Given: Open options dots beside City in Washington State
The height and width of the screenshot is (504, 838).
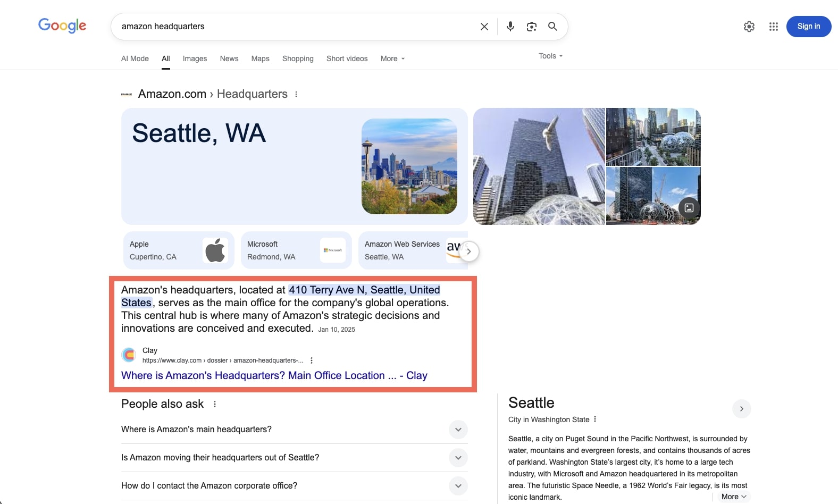Looking at the screenshot, I should tap(595, 419).
